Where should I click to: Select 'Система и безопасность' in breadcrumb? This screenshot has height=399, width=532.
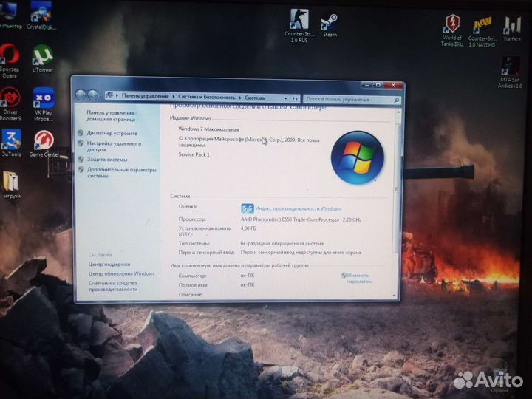click(x=206, y=97)
